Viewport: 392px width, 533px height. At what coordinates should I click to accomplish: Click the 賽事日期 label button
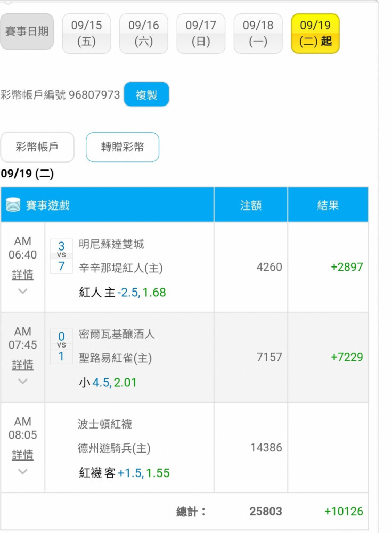[27, 31]
